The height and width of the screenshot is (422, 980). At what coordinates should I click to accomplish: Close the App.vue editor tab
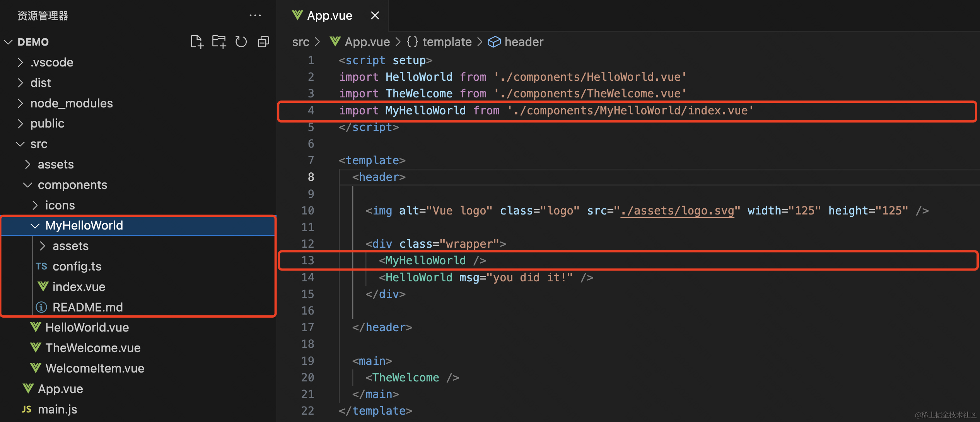coord(375,15)
